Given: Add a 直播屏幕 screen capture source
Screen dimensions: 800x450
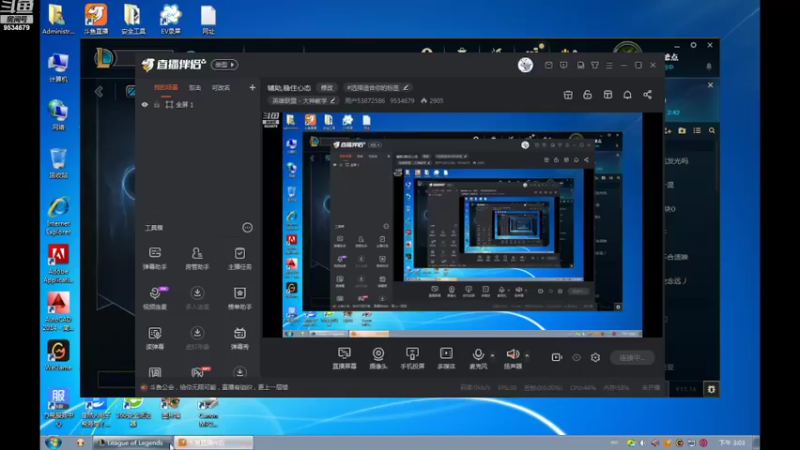Looking at the screenshot, I should [x=344, y=358].
